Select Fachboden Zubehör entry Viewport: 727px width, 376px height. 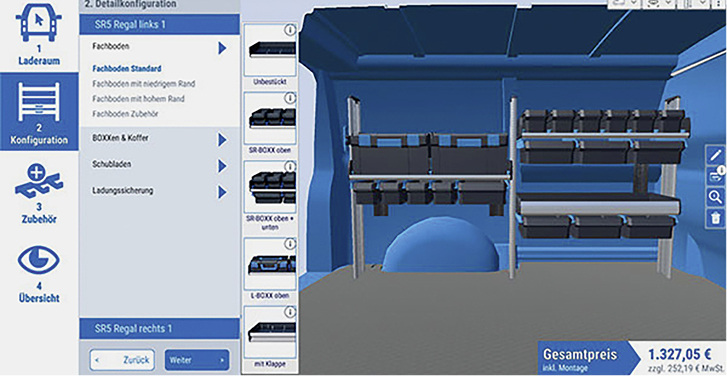coord(126,114)
